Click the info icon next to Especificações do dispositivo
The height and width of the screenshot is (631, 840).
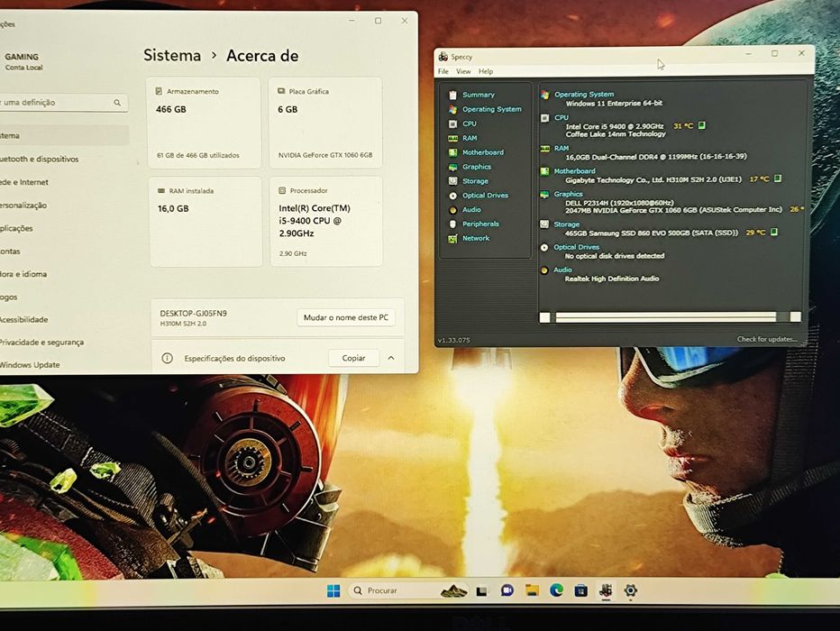pyautogui.click(x=167, y=359)
